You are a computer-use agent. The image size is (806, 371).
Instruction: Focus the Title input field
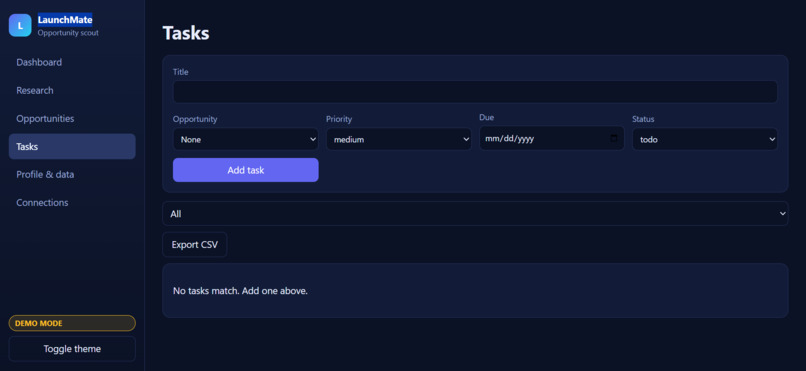(475, 92)
